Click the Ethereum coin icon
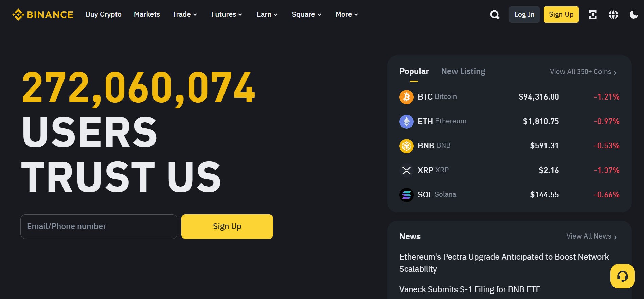Screen dimensions: 644x299 tap(406, 122)
